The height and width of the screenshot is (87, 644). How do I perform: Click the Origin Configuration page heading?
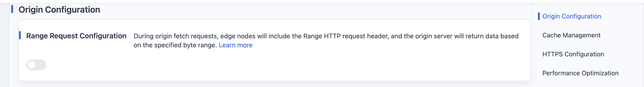click(59, 9)
